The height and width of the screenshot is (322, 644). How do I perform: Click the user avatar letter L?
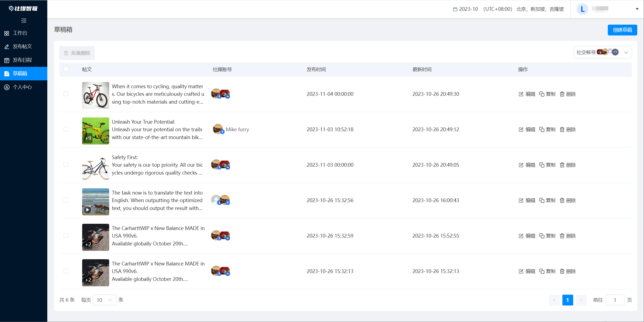click(x=582, y=9)
